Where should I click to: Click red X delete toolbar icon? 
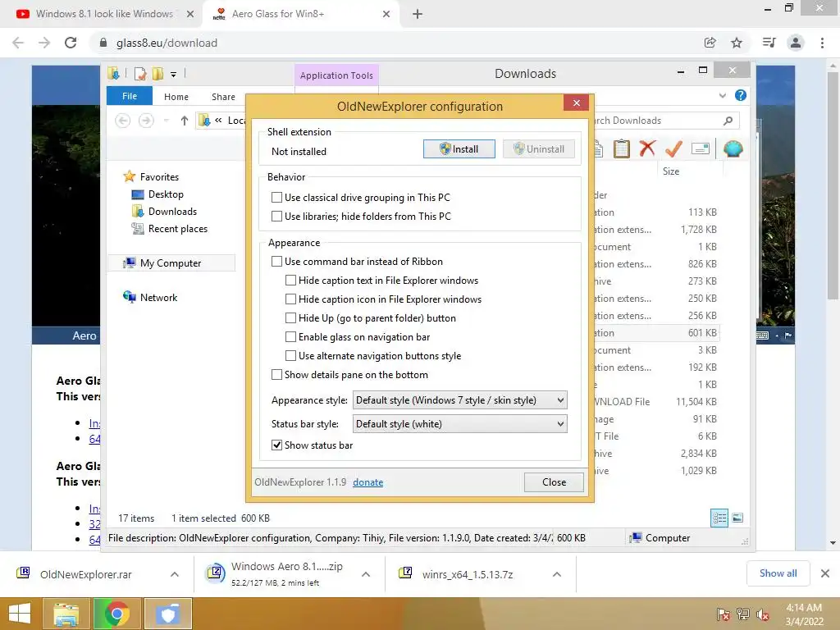coord(647,148)
